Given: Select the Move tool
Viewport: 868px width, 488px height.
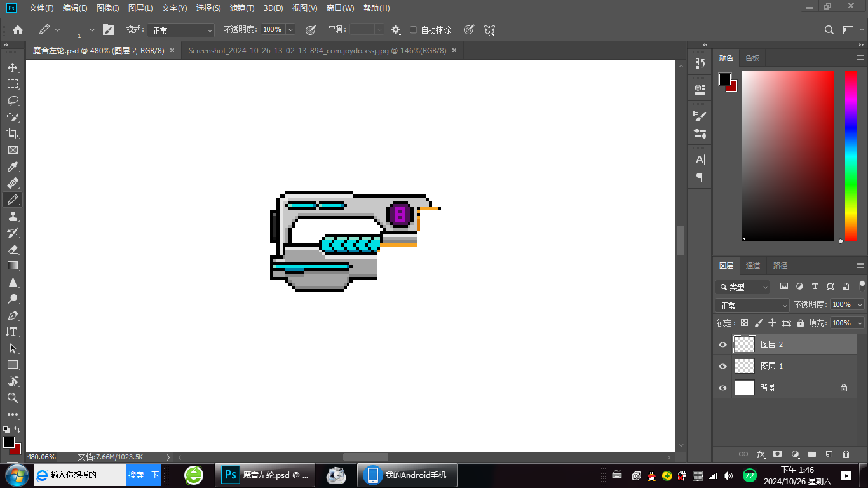Looking at the screenshot, I should pyautogui.click(x=12, y=67).
